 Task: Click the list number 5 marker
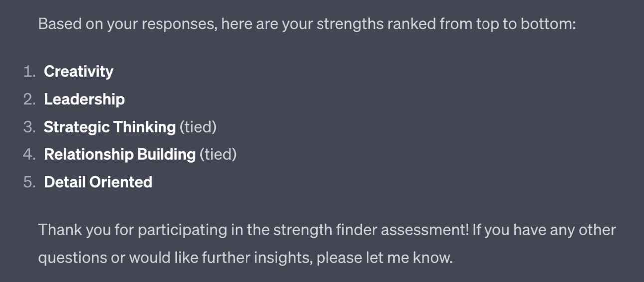coord(29,182)
